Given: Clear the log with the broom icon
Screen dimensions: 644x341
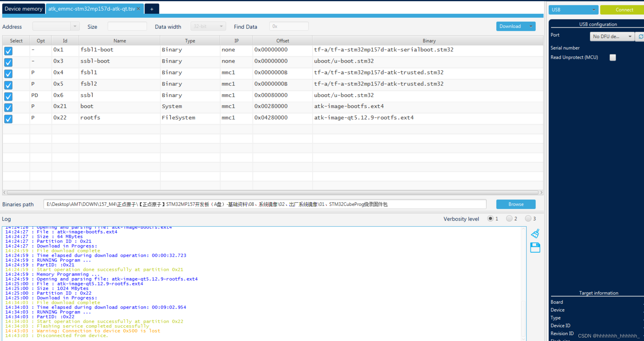Looking at the screenshot, I should (535, 233).
